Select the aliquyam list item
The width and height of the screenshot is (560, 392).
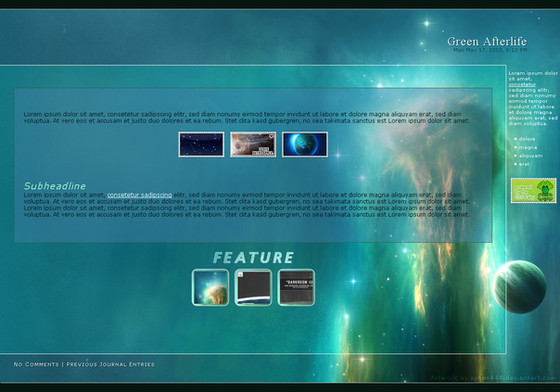(x=530, y=156)
